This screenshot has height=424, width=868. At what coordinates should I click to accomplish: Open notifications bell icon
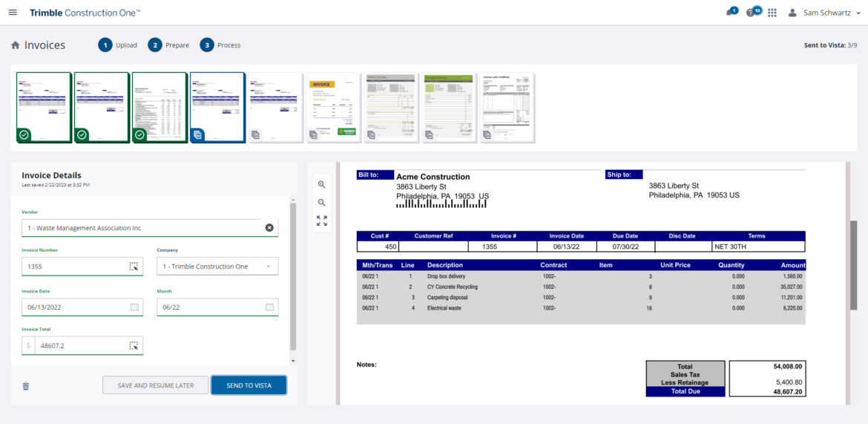point(729,13)
